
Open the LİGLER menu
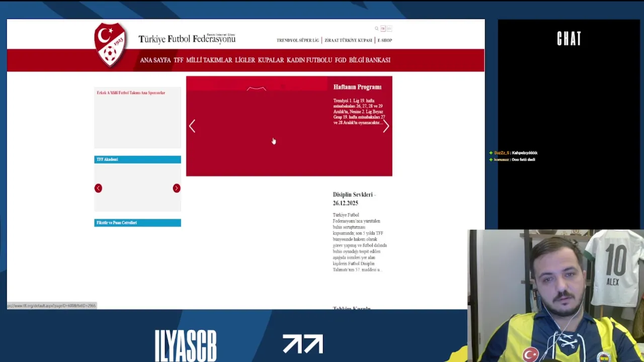pyautogui.click(x=245, y=60)
